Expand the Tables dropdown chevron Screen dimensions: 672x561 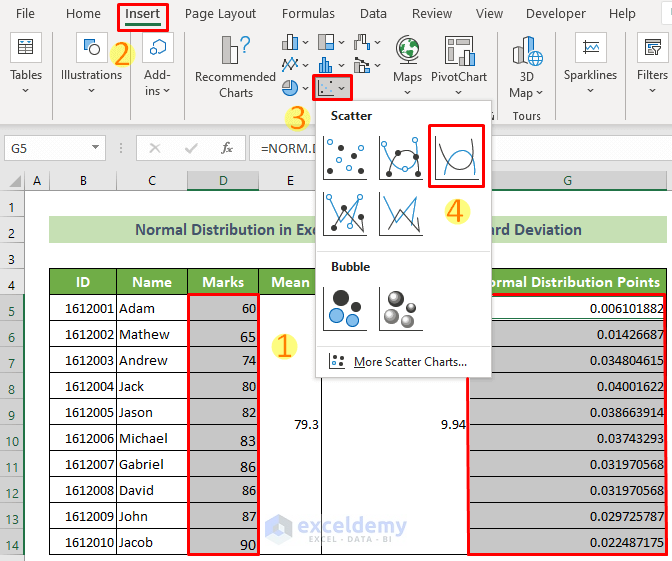25,90
